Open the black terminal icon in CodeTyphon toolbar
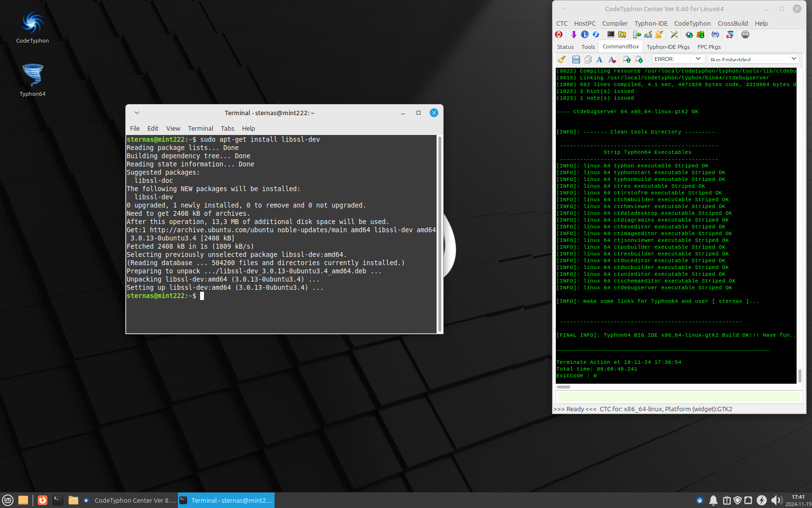 pos(611,34)
